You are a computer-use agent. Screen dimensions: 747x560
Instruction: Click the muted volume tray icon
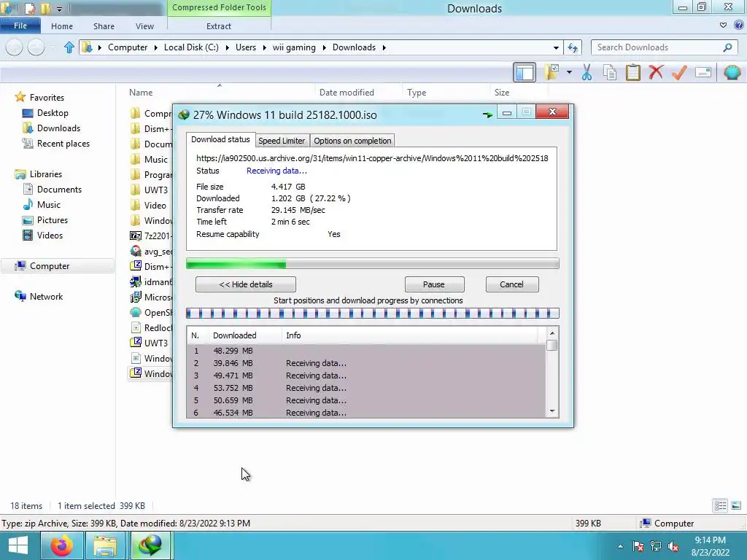click(673, 546)
